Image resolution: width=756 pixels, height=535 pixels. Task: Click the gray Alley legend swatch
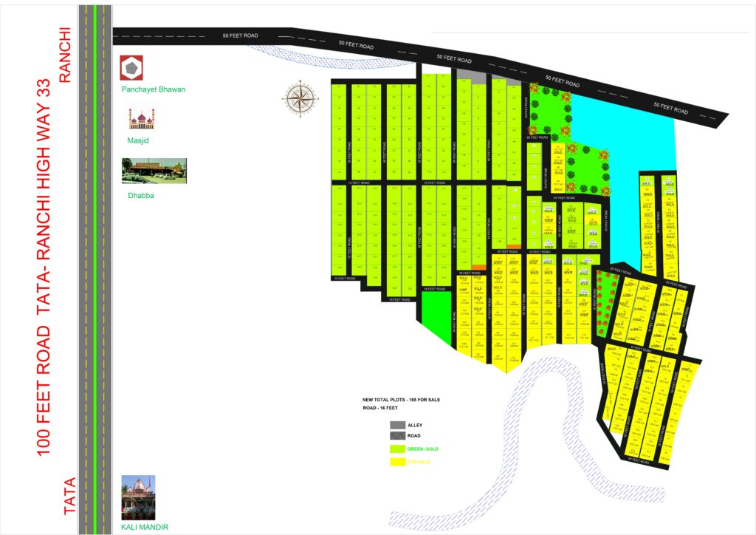click(397, 425)
